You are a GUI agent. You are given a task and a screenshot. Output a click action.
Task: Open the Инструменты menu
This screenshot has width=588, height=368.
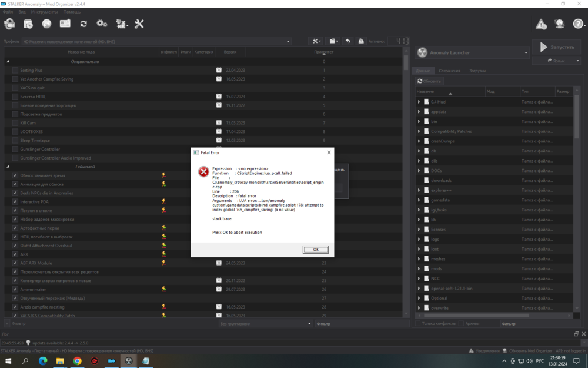(x=44, y=12)
